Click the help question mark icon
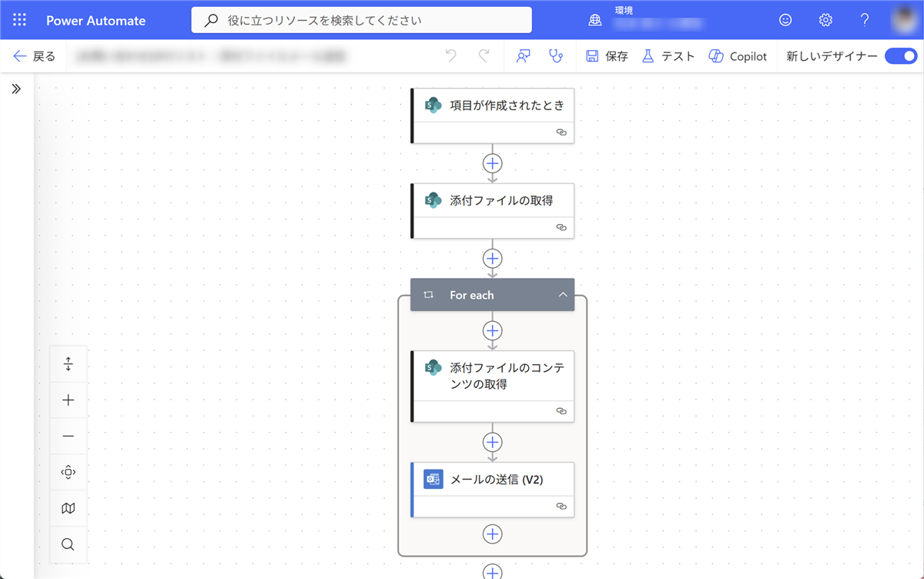Image resolution: width=924 pixels, height=579 pixels. point(865,20)
